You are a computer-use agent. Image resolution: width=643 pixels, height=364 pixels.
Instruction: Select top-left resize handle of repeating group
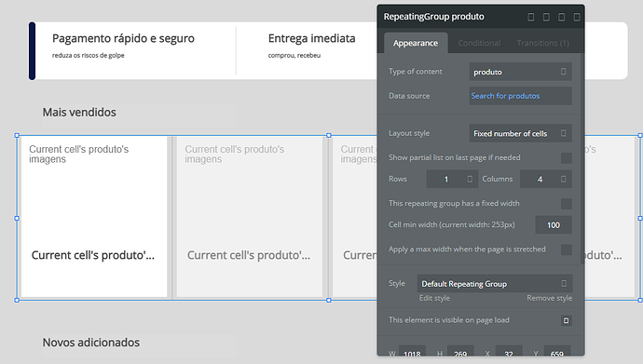17,135
